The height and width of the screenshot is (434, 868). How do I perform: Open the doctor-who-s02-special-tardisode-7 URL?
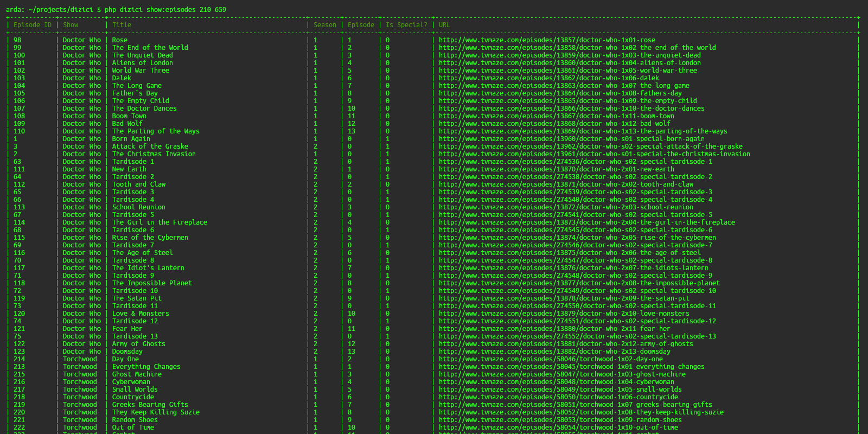576,245
